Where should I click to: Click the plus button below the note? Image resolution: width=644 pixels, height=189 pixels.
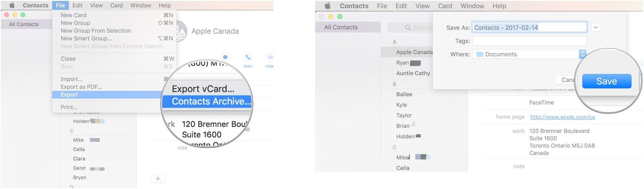[x=158, y=179]
